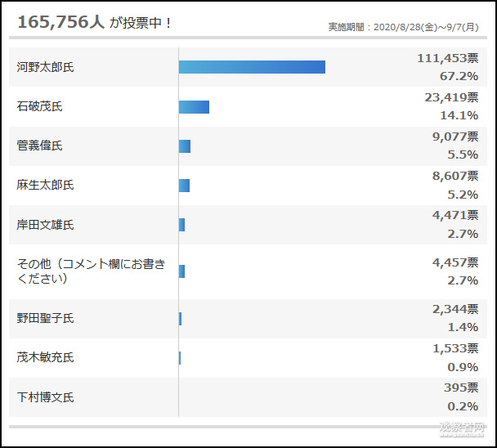Select candidate label 麻生太郎氏
The height and width of the screenshot is (448, 497).
(x=45, y=186)
